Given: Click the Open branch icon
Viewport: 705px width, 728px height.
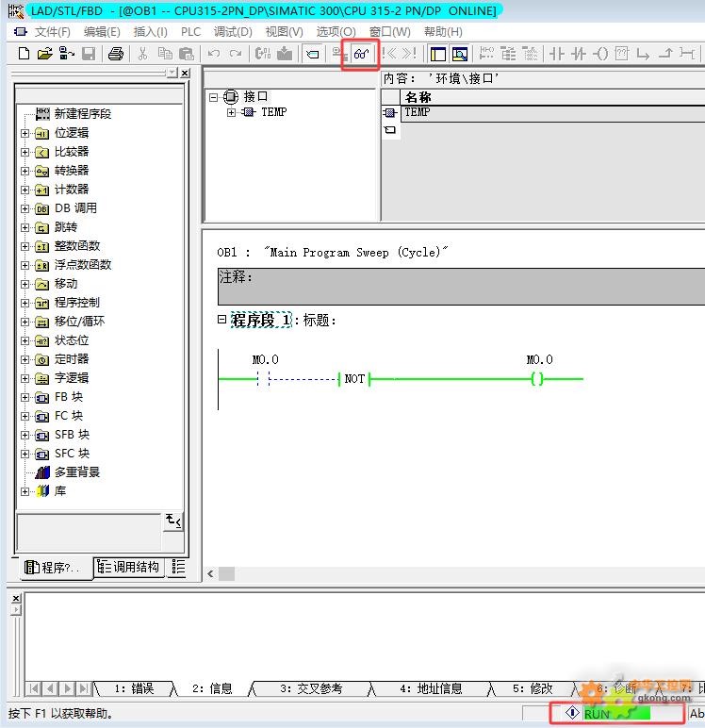Looking at the screenshot, I should tap(643, 54).
